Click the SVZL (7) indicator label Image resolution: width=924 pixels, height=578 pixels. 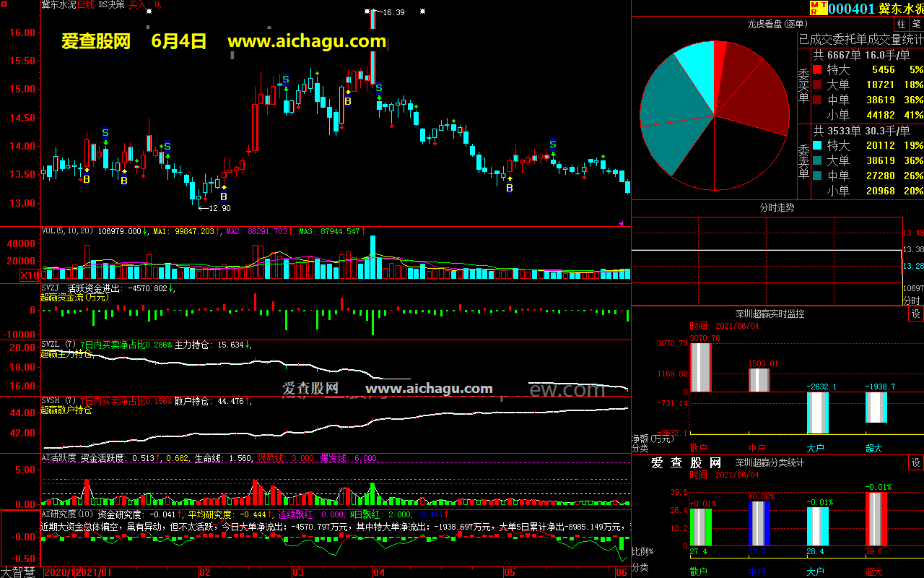tap(58, 345)
